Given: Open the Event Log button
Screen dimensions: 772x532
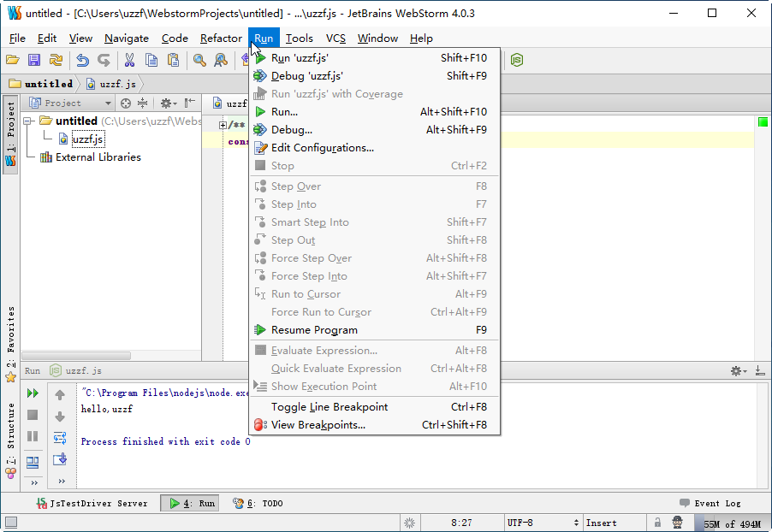Looking at the screenshot, I should point(710,504).
